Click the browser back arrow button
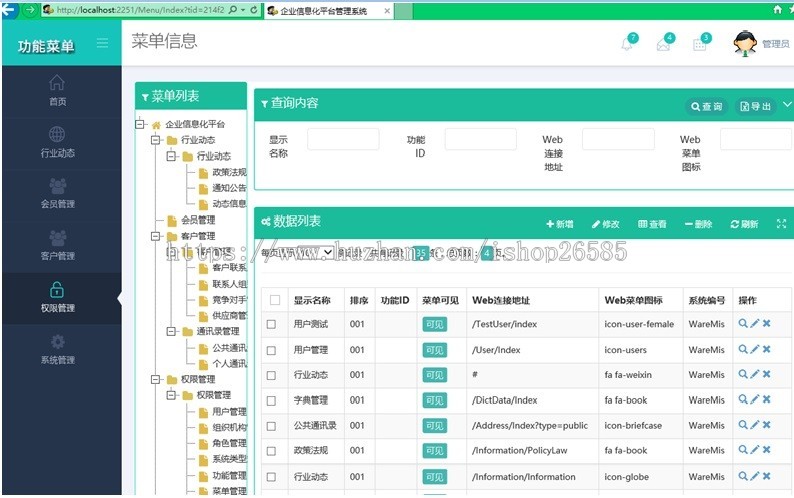794x498 pixels. 9,9
